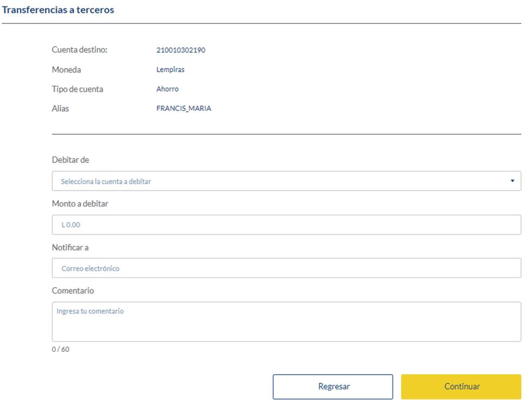Click the Ingresa tu comentario text area
The height and width of the screenshot is (410, 532).
coord(287,321)
